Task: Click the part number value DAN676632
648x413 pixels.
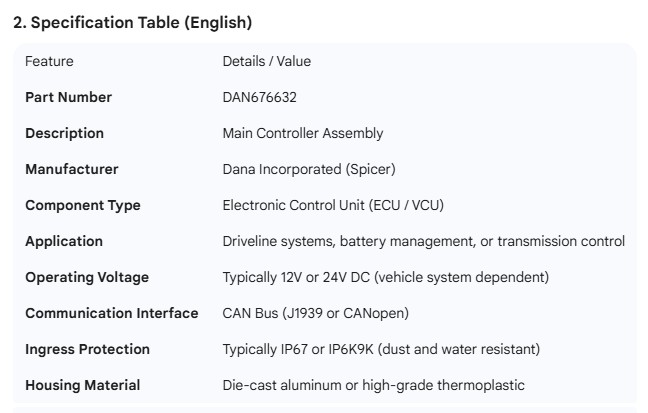Action: click(259, 97)
